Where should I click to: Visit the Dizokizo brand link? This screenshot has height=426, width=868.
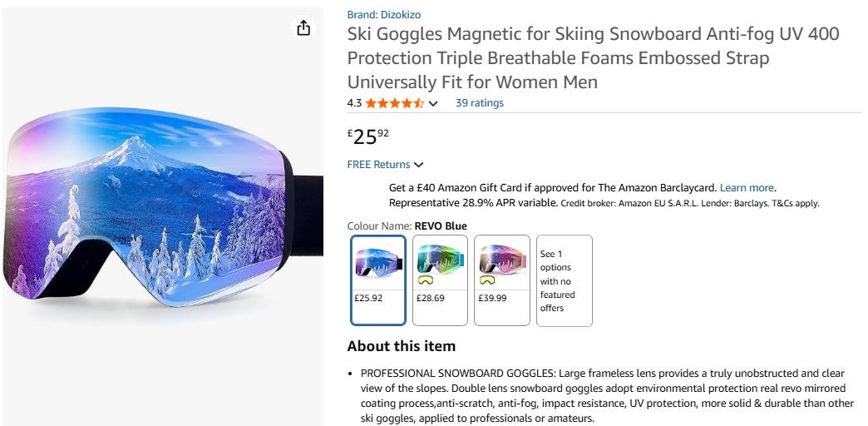coord(383,15)
